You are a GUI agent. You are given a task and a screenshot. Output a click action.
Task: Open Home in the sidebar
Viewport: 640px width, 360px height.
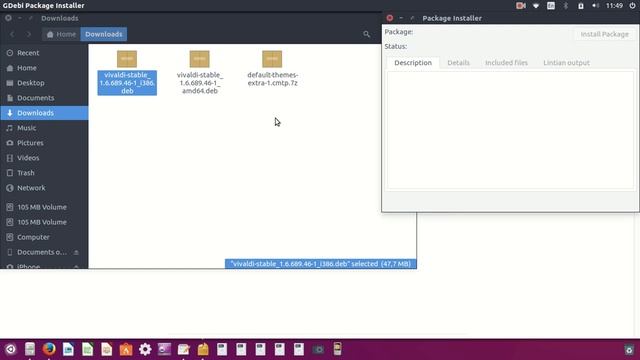tap(44, 68)
